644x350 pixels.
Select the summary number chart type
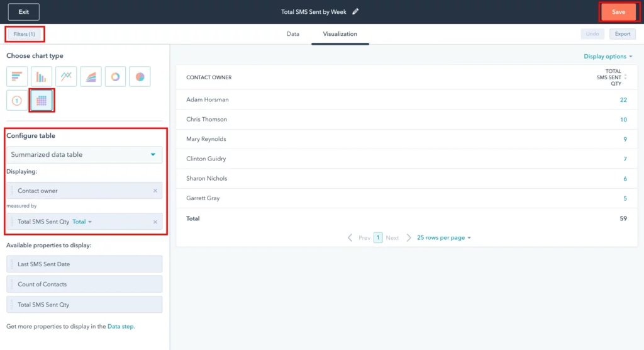(17, 100)
